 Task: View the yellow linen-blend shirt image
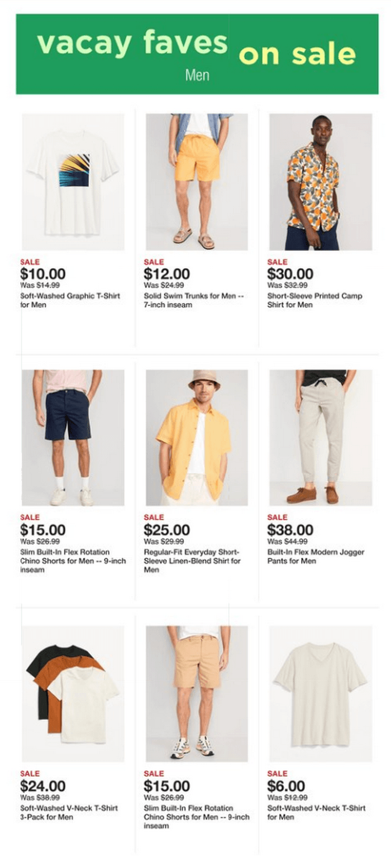197,438
